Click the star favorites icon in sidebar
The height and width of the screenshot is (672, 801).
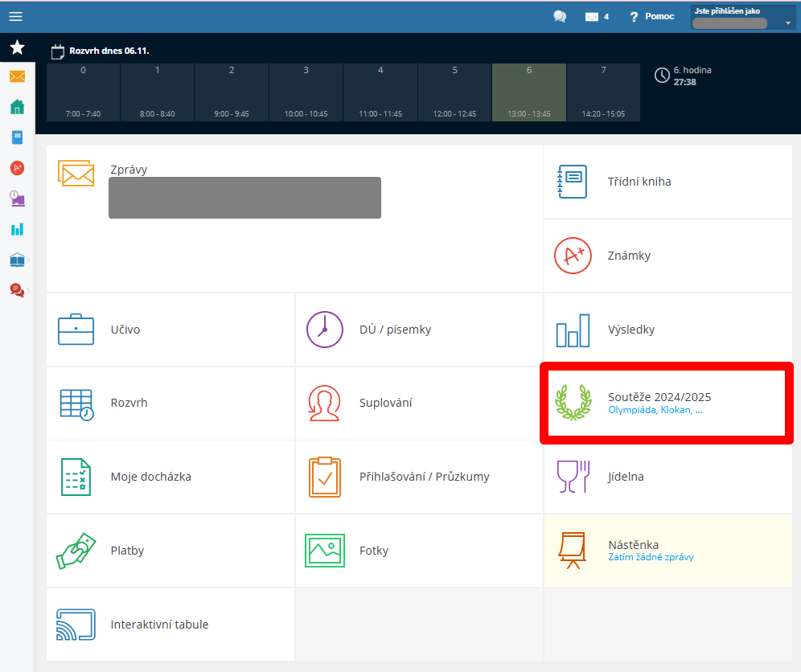pyautogui.click(x=18, y=47)
